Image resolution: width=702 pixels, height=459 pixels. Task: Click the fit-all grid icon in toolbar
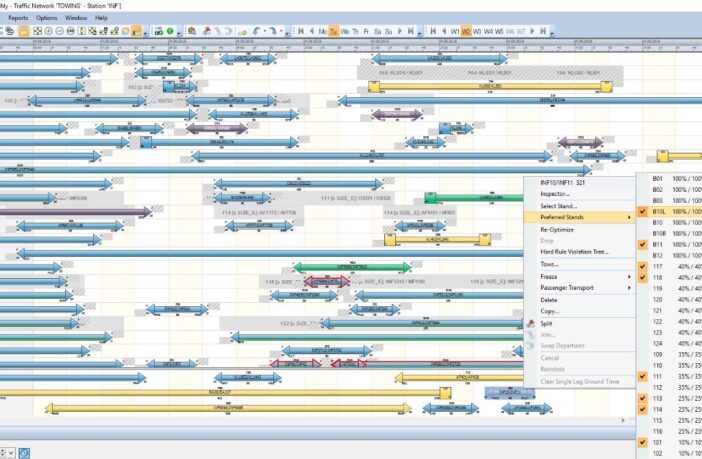[36, 31]
